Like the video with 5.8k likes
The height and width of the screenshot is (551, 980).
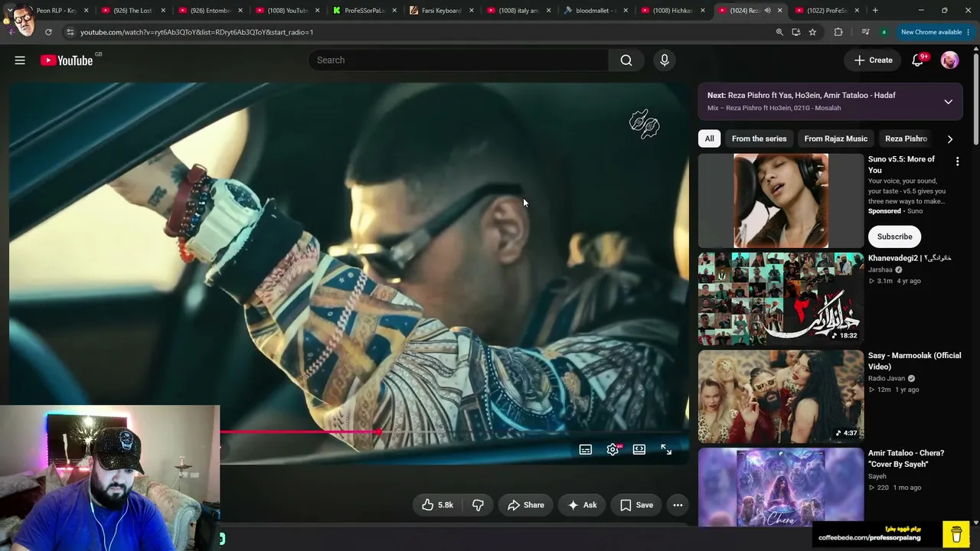(438, 505)
